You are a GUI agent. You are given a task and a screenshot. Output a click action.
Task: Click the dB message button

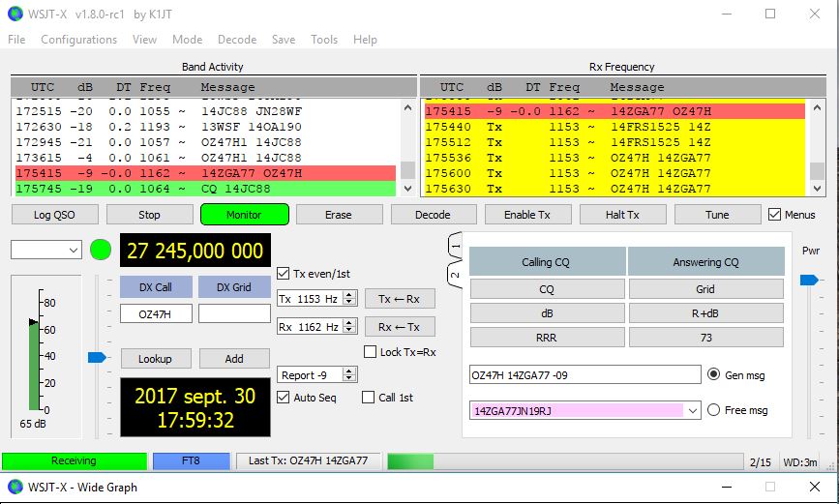(x=547, y=313)
